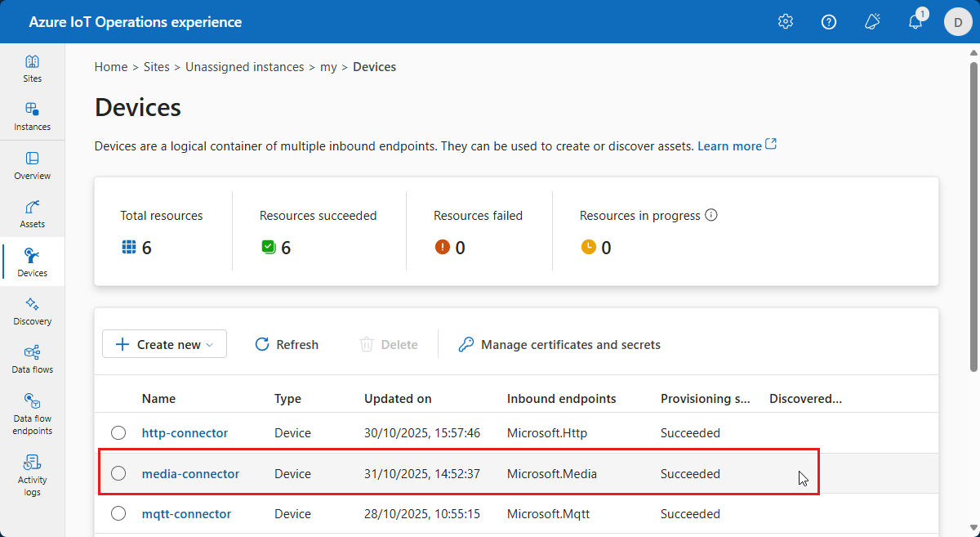Sort by the Inbound endpoints column header
Viewport: 980px width, 537px height.
tap(561, 399)
